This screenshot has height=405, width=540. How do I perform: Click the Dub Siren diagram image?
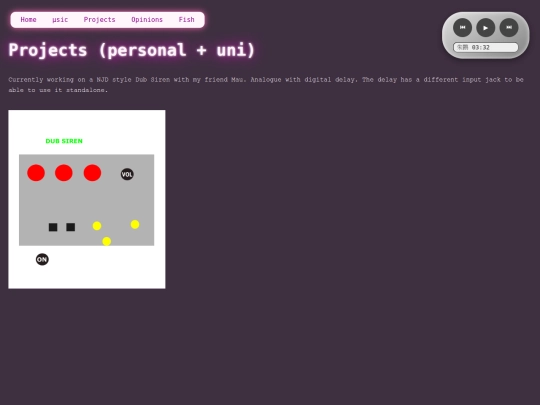87,199
